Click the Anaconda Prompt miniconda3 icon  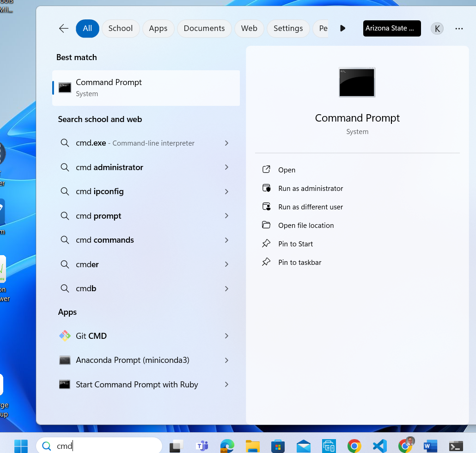click(x=65, y=361)
